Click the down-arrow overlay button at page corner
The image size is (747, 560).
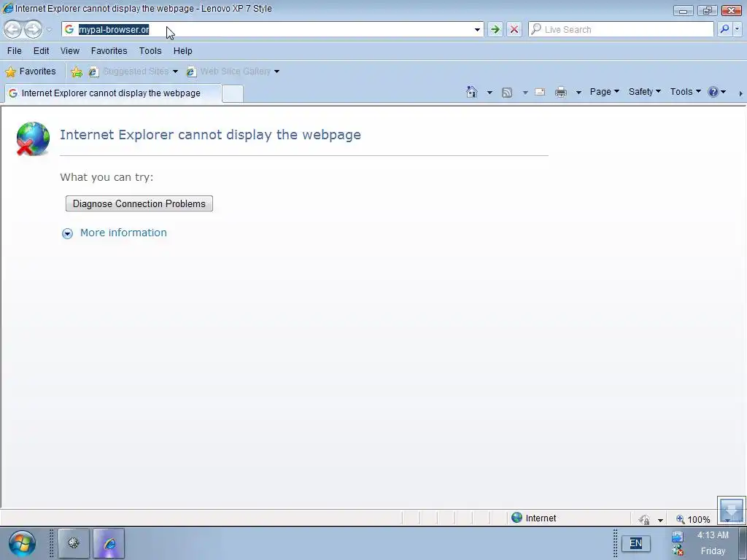[x=731, y=510]
